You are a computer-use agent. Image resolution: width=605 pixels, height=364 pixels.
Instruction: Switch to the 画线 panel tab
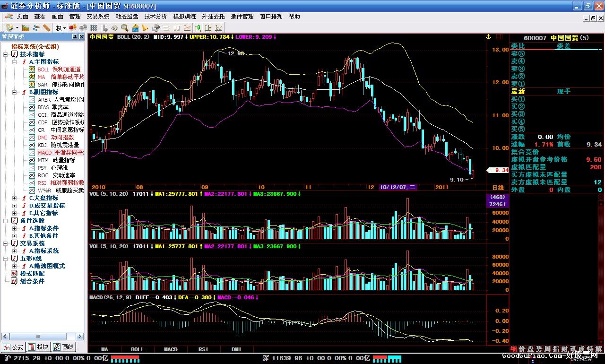[63, 347]
